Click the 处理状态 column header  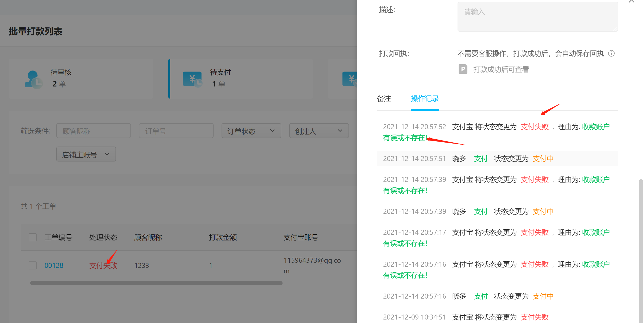click(103, 237)
